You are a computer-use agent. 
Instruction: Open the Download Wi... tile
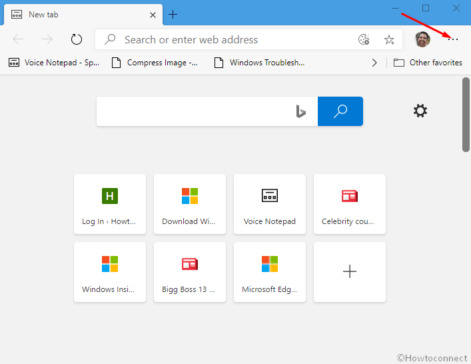point(190,204)
